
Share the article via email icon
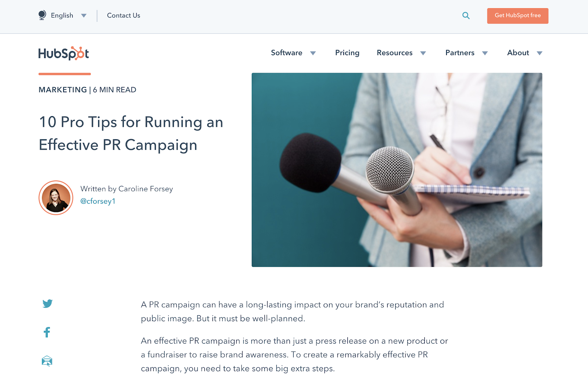(47, 361)
